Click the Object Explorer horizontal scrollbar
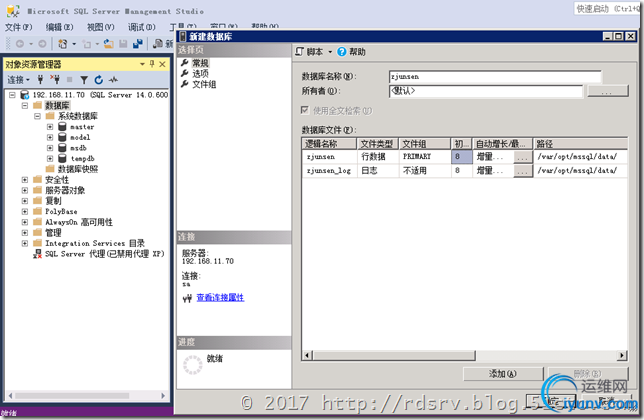This screenshot has width=644, height=420. point(72,396)
